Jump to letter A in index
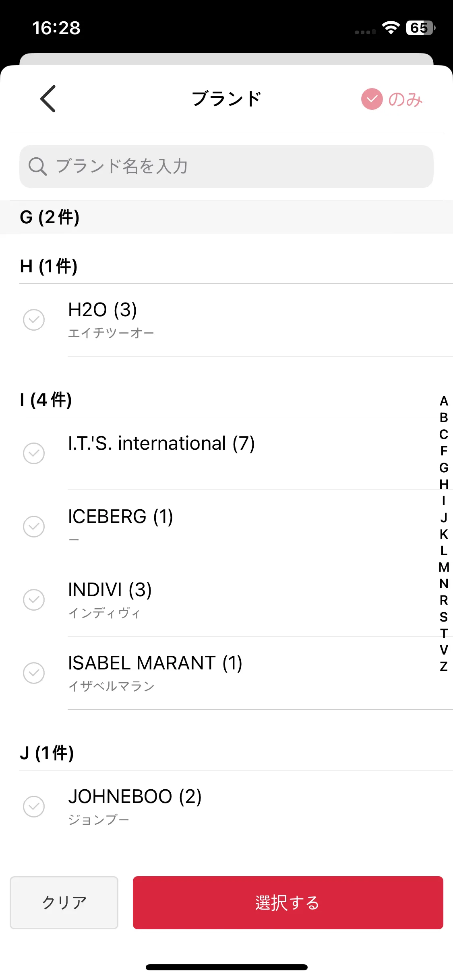Image resolution: width=453 pixels, height=980 pixels. pyautogui.click(x=444, y=401)
